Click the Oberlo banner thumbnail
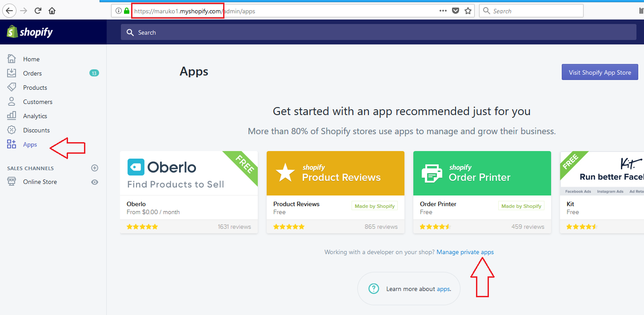 pyautogui.click(x=189, y=173)
